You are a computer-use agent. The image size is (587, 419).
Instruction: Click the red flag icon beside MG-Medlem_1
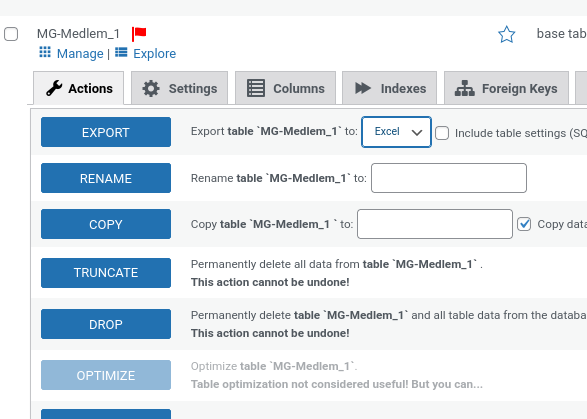pyautogui.click(x=139, y=34)
